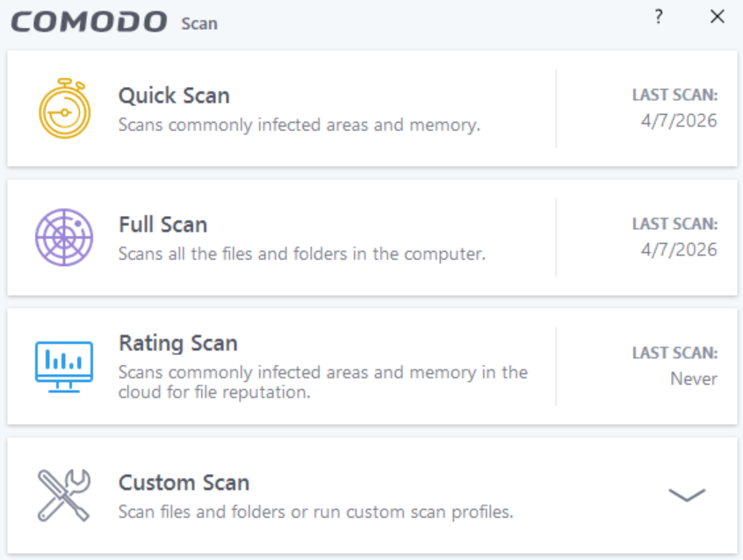
Task: Click the Scan header title
Action: point(199,24)
